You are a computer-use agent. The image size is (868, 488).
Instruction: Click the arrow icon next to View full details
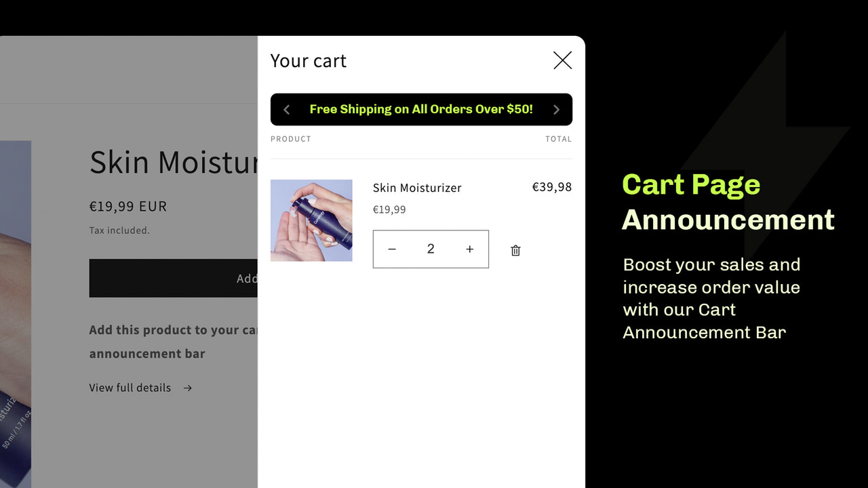[x=187, y=388]
